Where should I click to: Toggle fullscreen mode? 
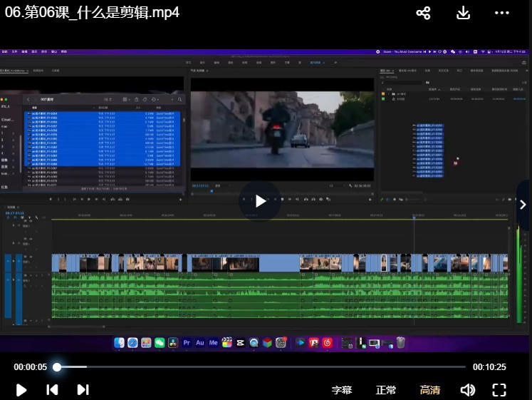(x=499, y=390)
